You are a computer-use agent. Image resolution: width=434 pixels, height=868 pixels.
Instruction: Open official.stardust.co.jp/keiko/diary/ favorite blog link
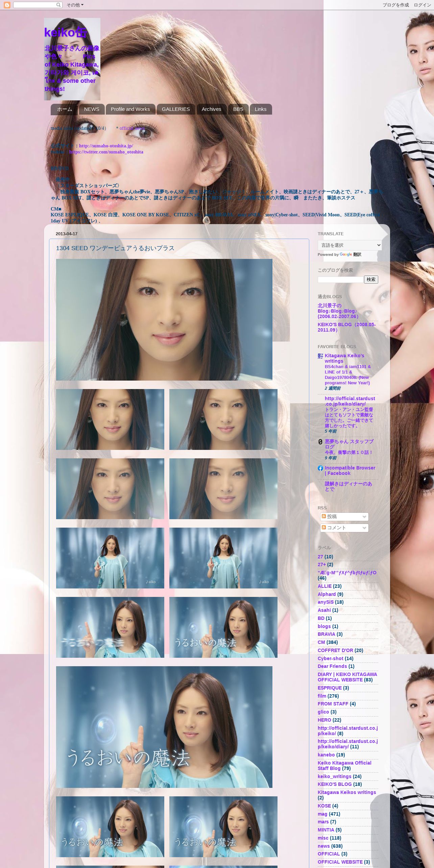pyautogui.click(x=350, y=401)
